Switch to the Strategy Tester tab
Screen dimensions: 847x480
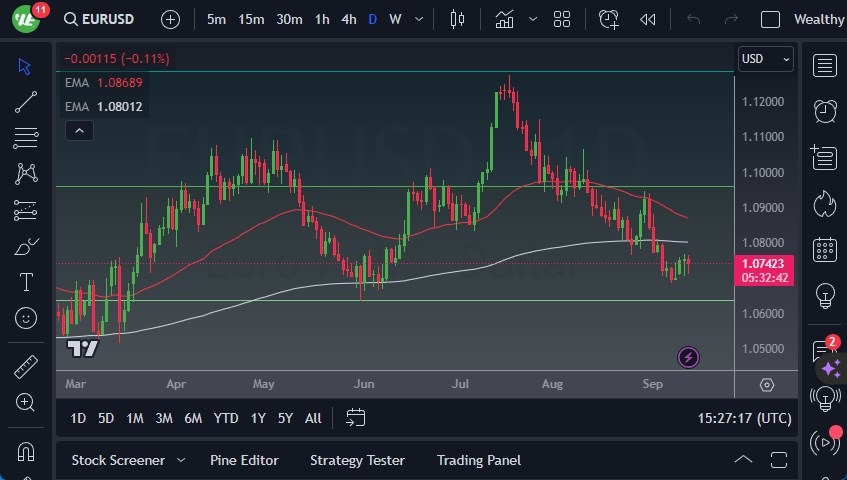[357, 460]
